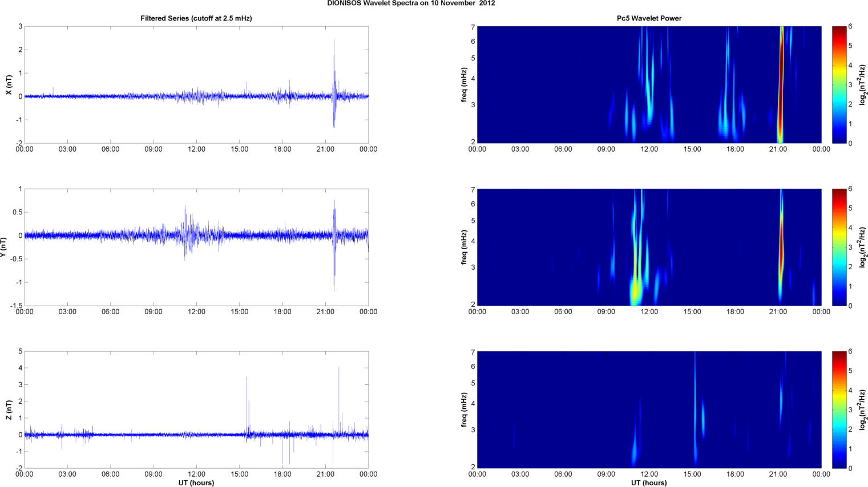This screenshot has width=868, height=487.
Task: Click the tall spike near 15:30 in Z series
Action: click(x=247, y=406)
